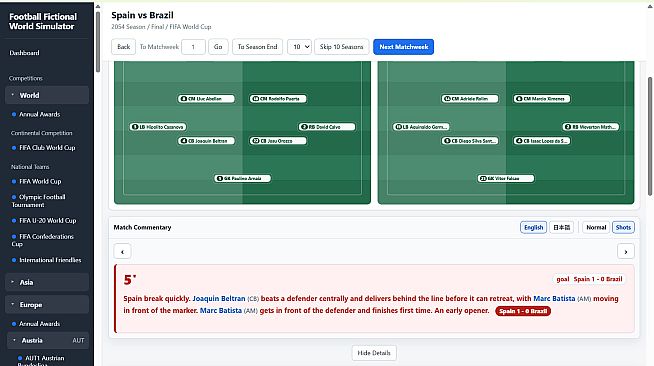This screenshot has height=366, width=654.
Task: Switch commentary language to English
Action: coord(533,227)
